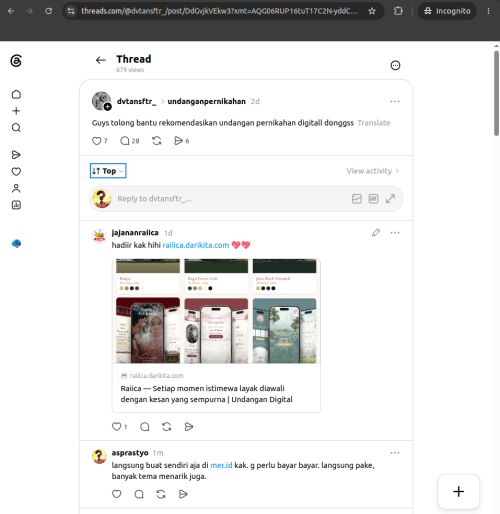Click the address bar URL
Viewport: 500px width, 514px height.
coord(219,11)
